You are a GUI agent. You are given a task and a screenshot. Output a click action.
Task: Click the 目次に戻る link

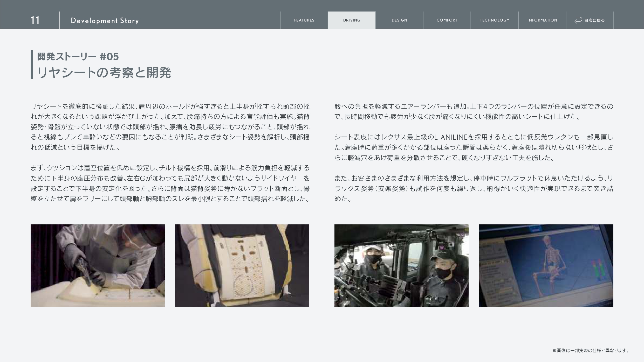594,20
